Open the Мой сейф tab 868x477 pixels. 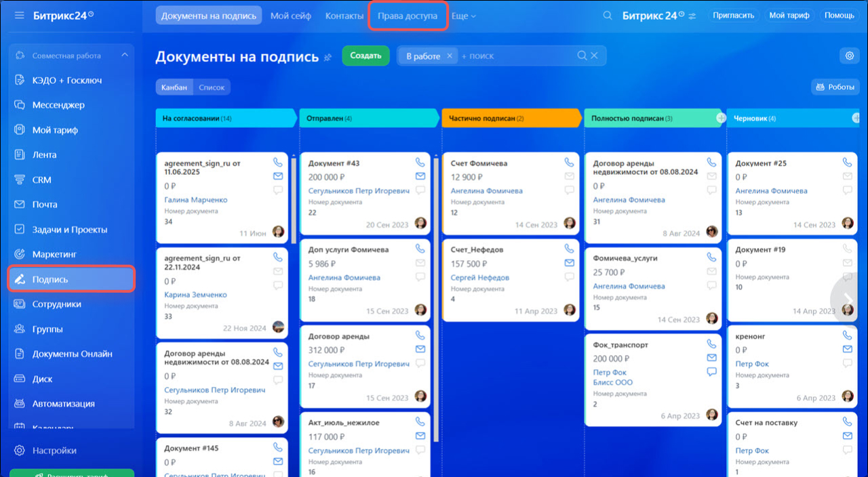(291, 16)
